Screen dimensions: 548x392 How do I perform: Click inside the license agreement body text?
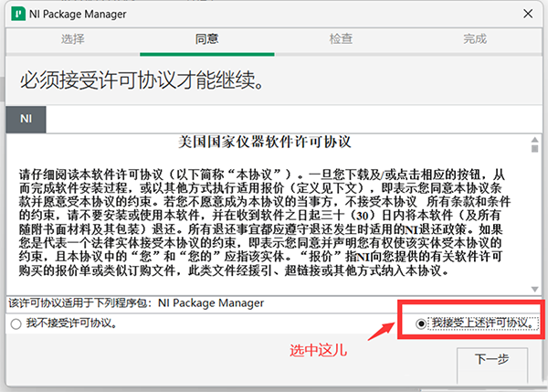pyautogui.click(x=264, y=222)
